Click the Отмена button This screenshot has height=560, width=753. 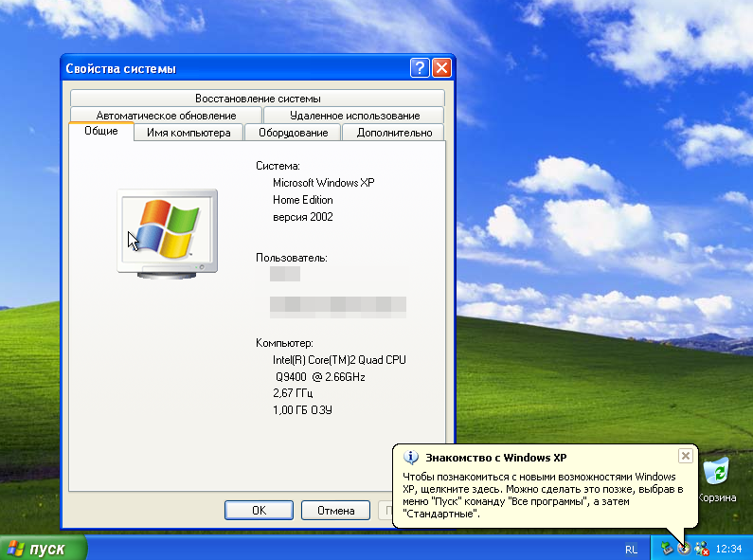pos(335,510)
